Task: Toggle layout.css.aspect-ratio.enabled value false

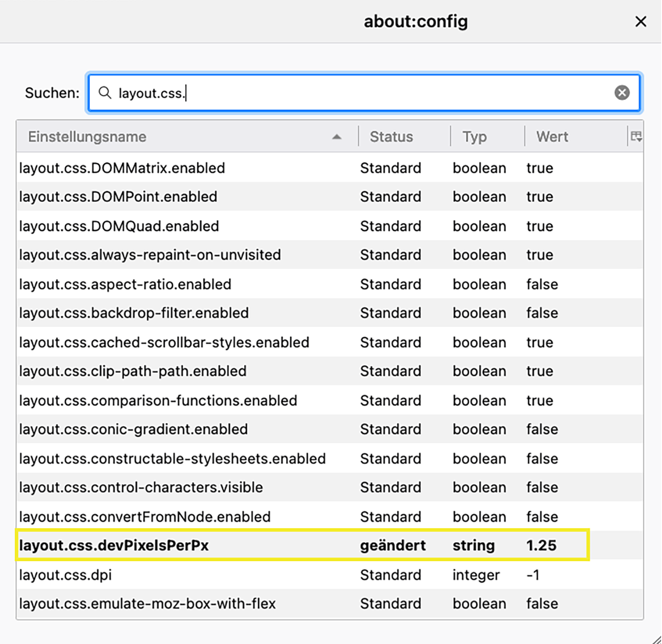Action: click(x=542, y=284)
